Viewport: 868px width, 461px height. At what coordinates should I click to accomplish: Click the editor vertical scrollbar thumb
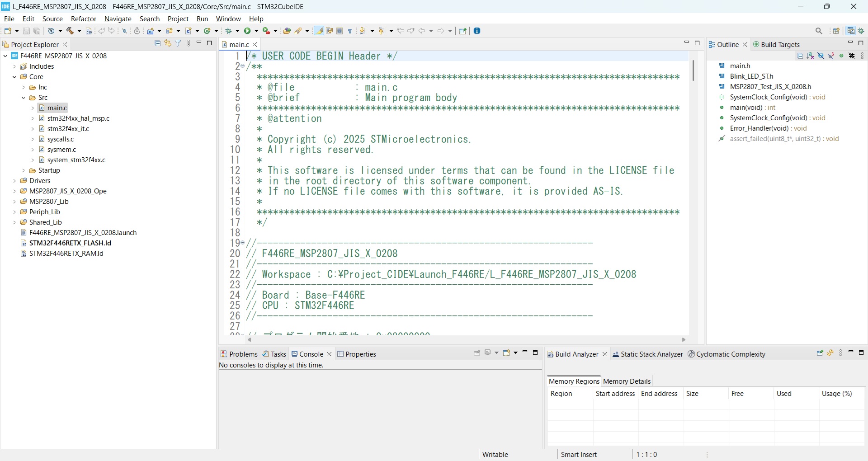tap(693, 70)
